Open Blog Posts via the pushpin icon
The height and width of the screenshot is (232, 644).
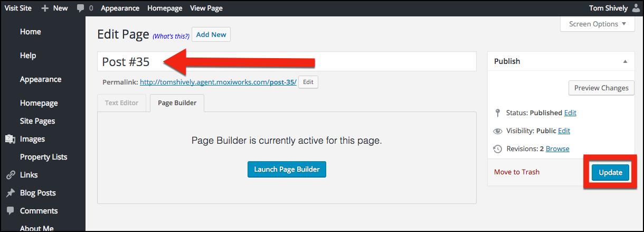click(x=10, y=193)
